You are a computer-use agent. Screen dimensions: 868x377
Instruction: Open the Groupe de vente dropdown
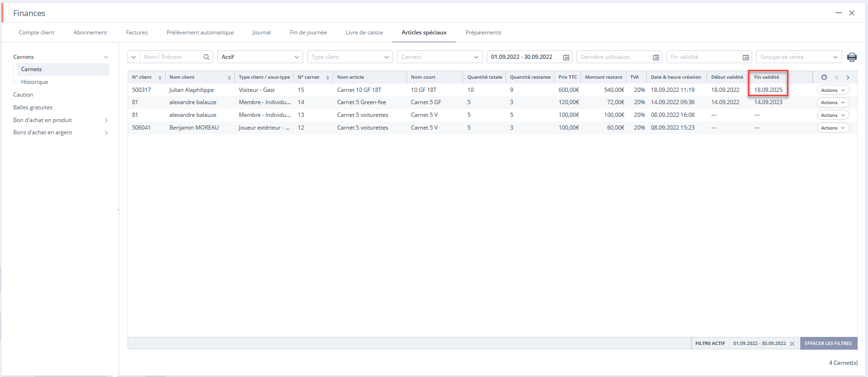[x=799, y=57]
